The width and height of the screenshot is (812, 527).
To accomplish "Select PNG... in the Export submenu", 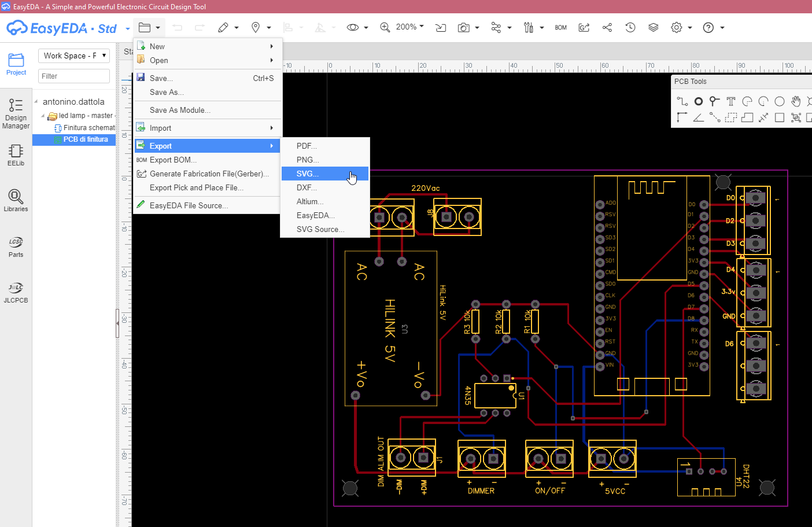I will [325, 160].
